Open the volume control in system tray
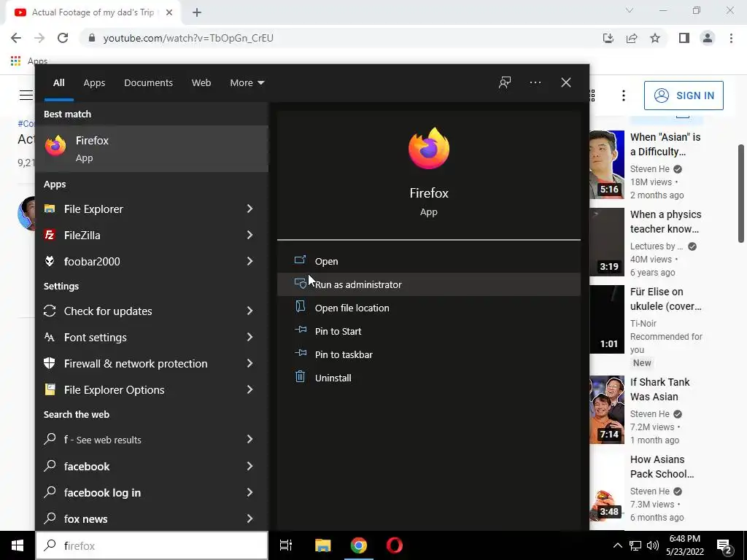This screenshot has width=747, height=560. [653, 545]
